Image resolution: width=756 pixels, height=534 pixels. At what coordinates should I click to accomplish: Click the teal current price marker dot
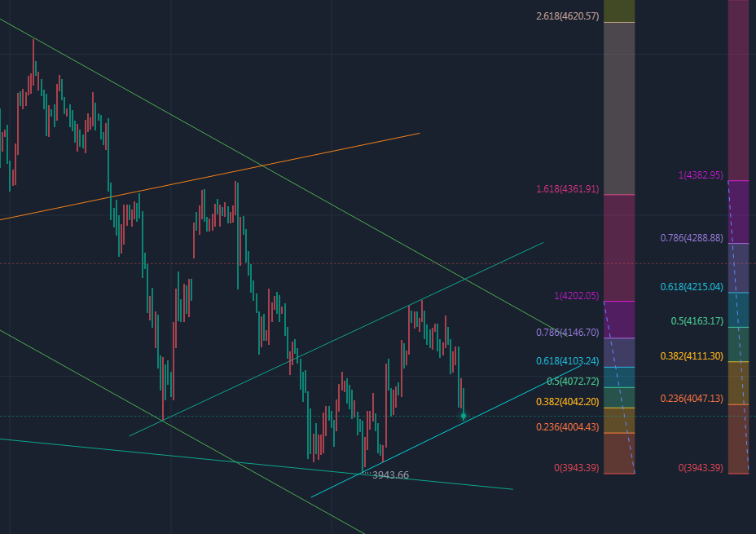pyautogui.click(x=464, y=416)
